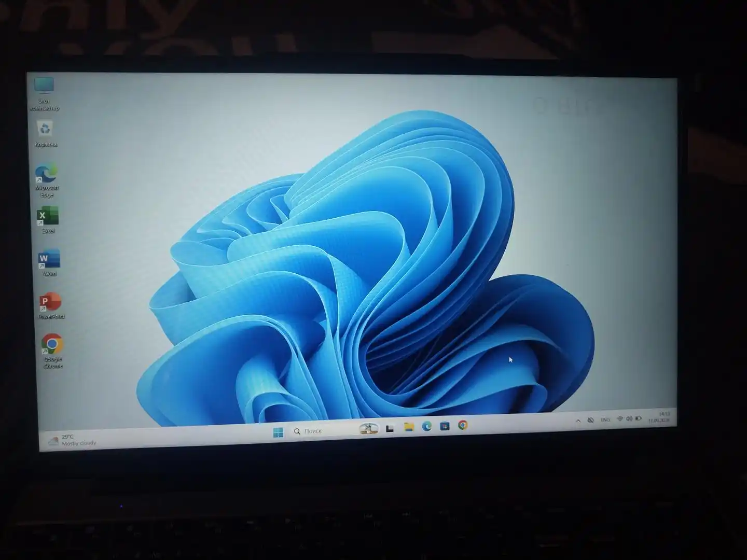Expand the hidden system tray icons chevron
Viewport: 747px width, 560px height.
click(578, 421)
